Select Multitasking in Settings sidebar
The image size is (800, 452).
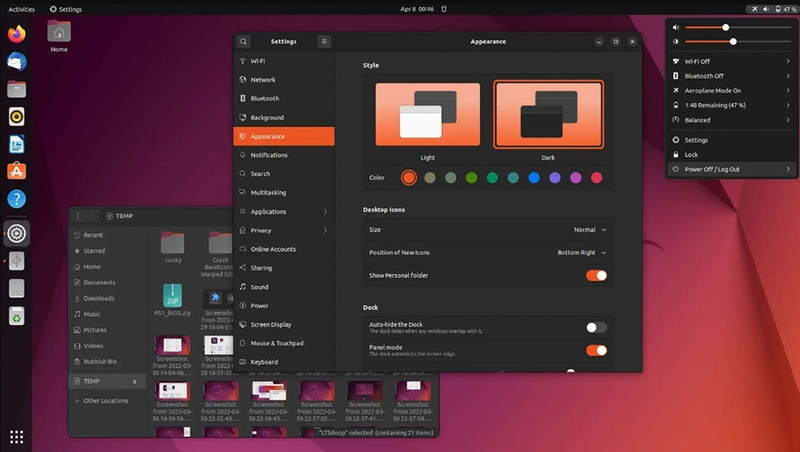pos(284,193)
